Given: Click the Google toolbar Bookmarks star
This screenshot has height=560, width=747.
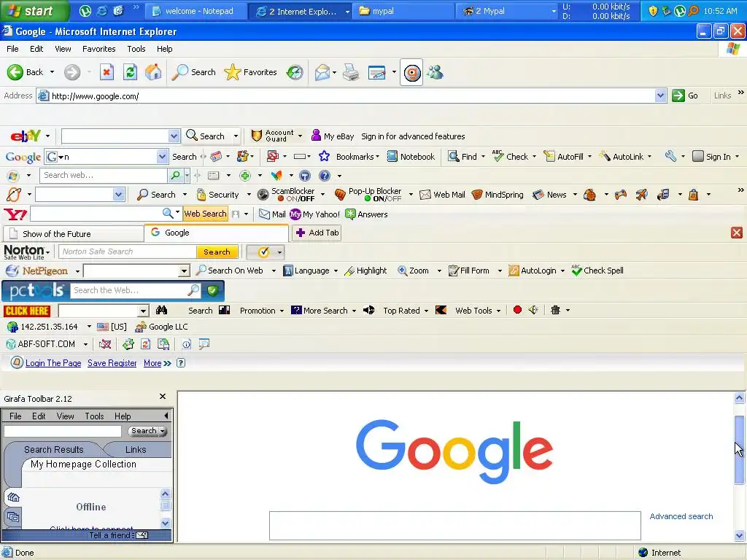Looking at the screenshot, I should (x=325, y=156).
